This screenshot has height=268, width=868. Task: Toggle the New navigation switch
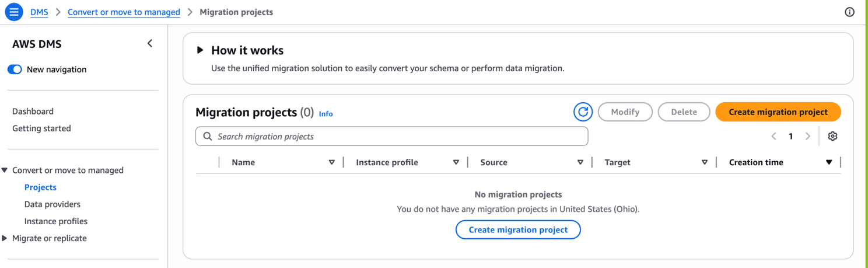pos(15,69)
